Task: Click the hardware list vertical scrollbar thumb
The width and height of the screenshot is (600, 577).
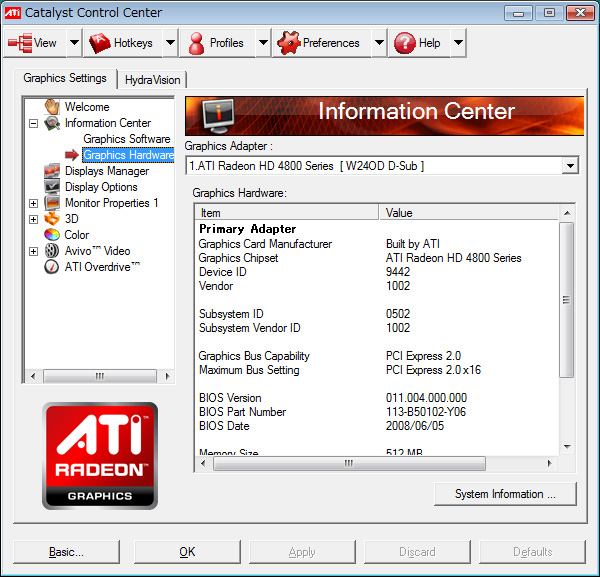Action: pyautogui.click(x=567, y=300)
